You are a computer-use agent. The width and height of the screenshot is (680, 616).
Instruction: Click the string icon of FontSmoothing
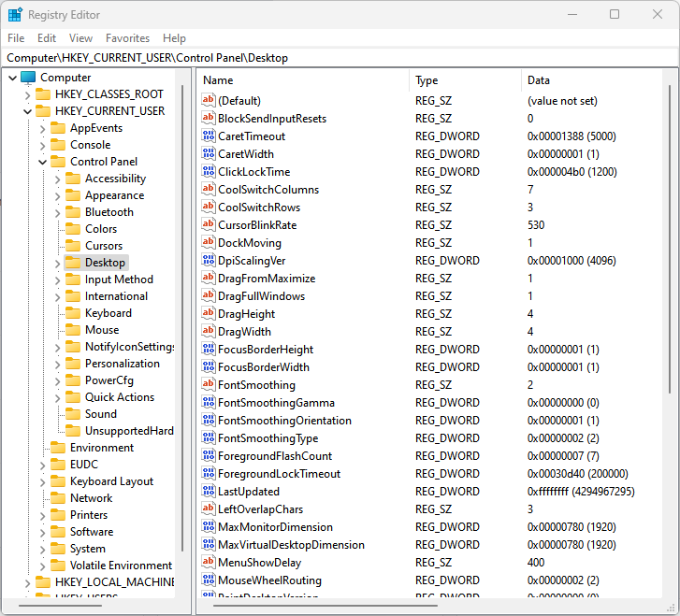[209, 384]
